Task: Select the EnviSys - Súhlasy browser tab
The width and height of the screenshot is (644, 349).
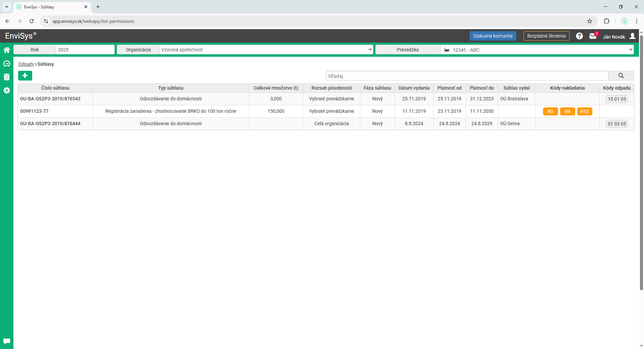Action: [x=50, y=7]
